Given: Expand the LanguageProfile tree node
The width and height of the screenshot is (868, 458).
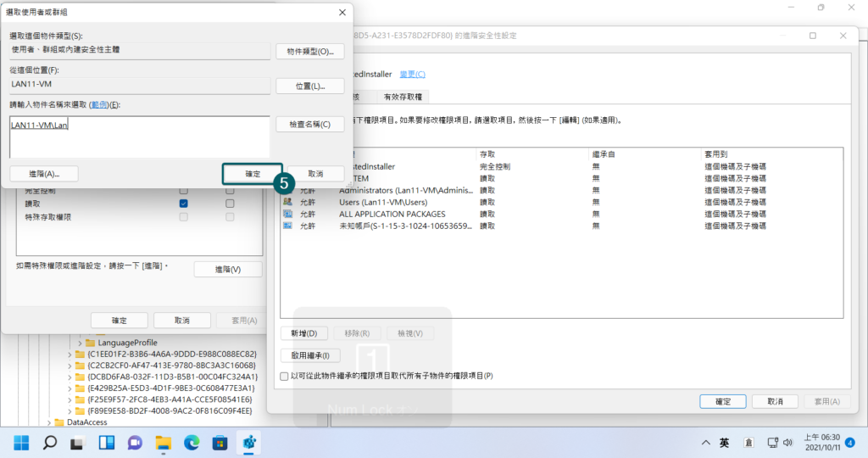Looking at the screenshot, I should 81,343.
